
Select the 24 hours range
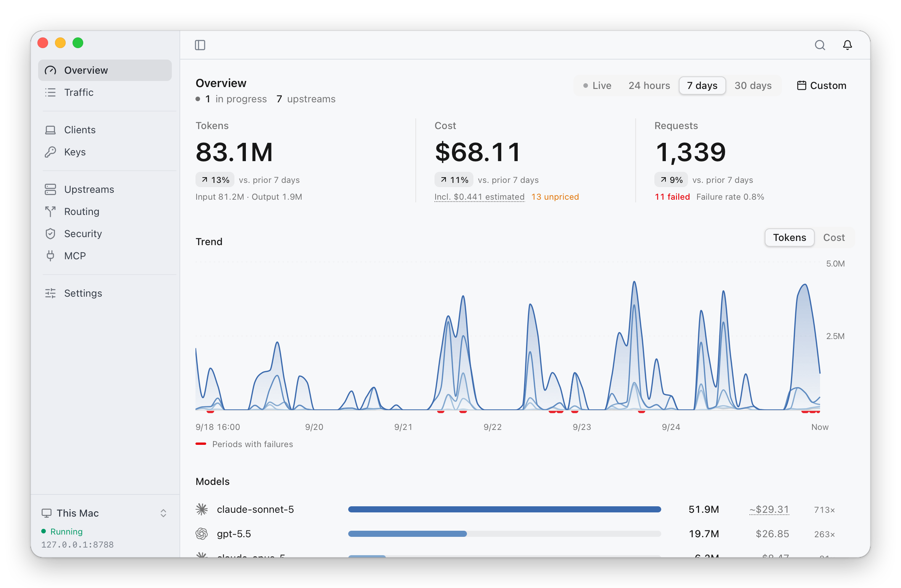pyautogui.click(x=649, y=86)
